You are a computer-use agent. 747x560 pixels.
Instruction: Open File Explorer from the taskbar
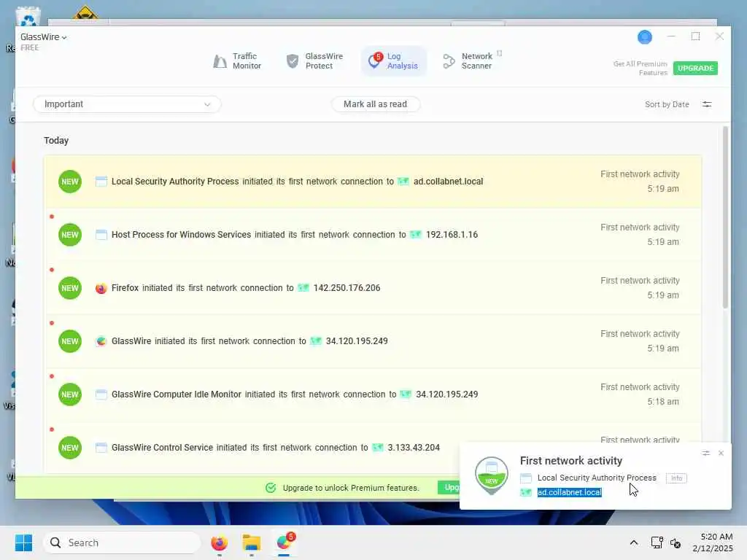[252, 542]
